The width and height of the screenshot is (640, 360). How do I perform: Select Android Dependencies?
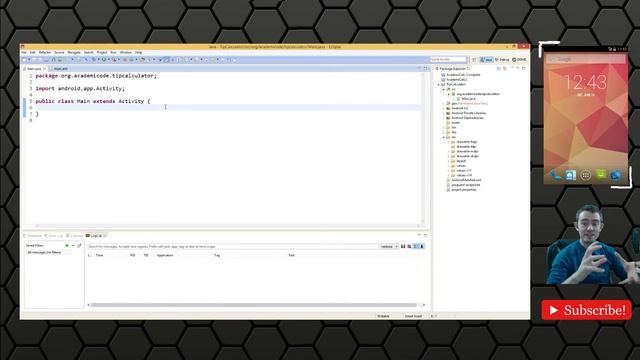point(467,118)
